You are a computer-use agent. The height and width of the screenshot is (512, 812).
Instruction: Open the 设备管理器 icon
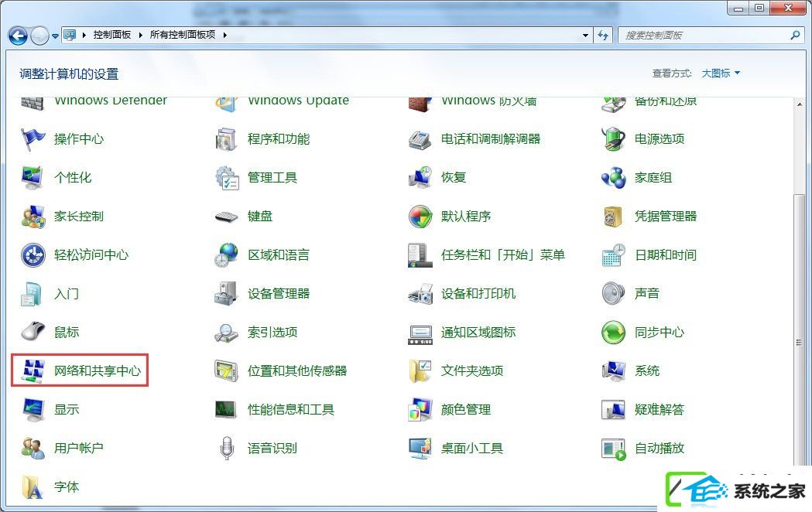click(x=226, y=294)
